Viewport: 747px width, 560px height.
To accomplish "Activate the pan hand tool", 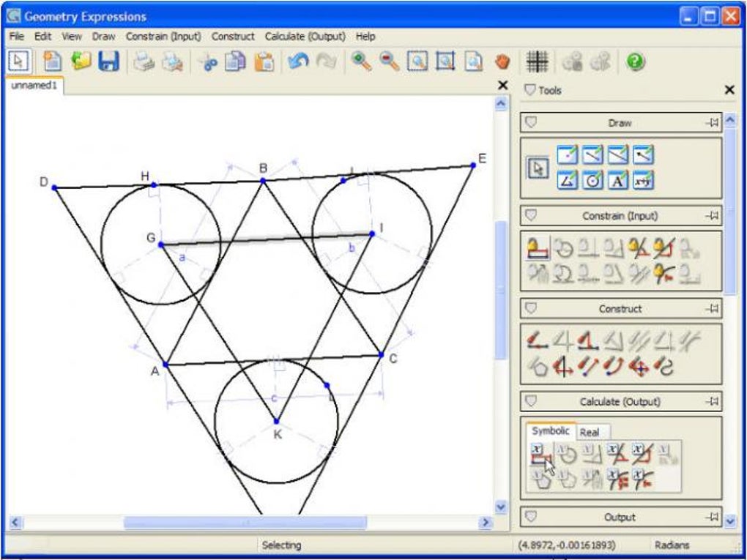I will pyautogui.click(x=502, y=61).
